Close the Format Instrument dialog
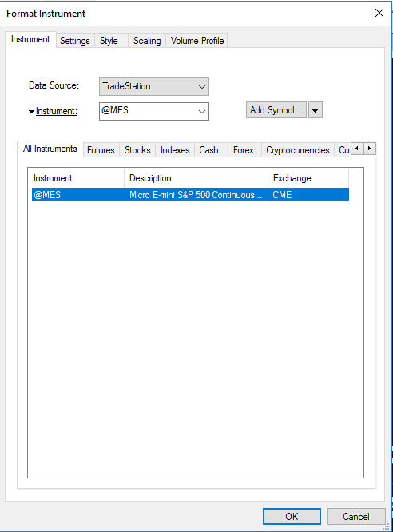The image size is (393, 532). (379, 14)
